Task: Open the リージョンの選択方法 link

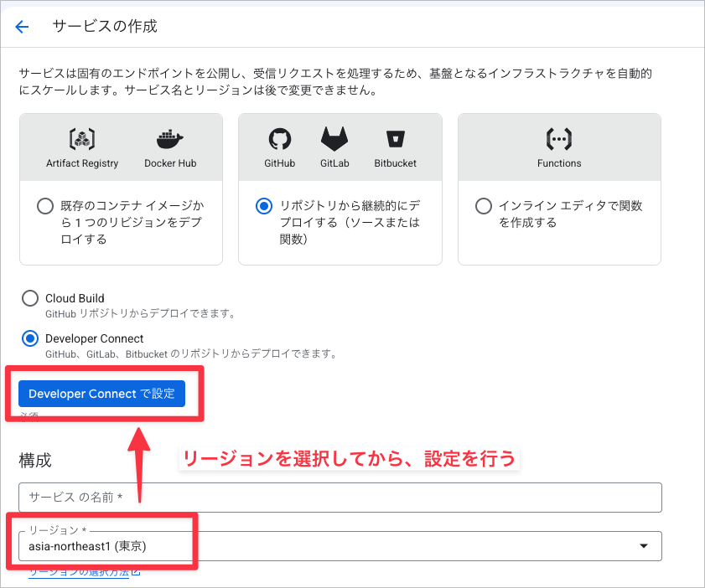Action: 79,573
